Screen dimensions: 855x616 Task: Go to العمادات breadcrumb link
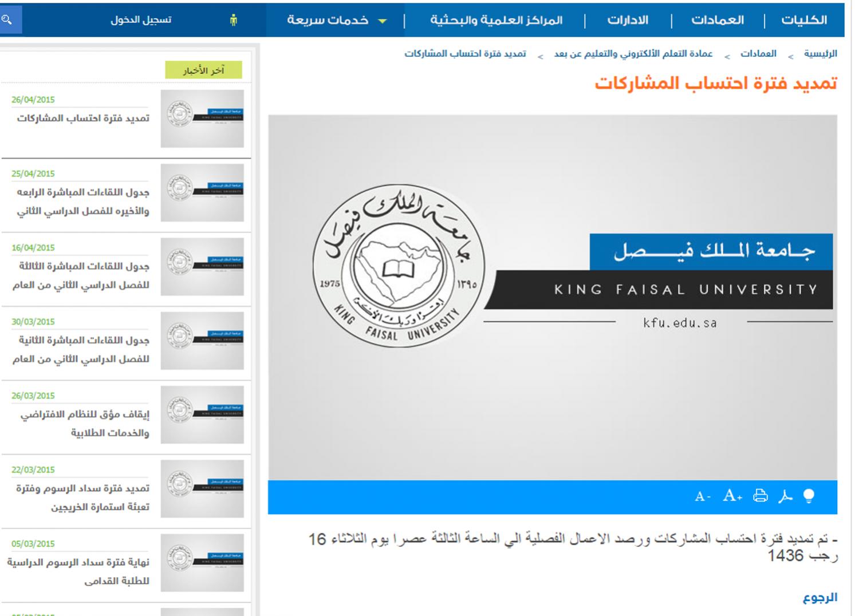point(758,54)
